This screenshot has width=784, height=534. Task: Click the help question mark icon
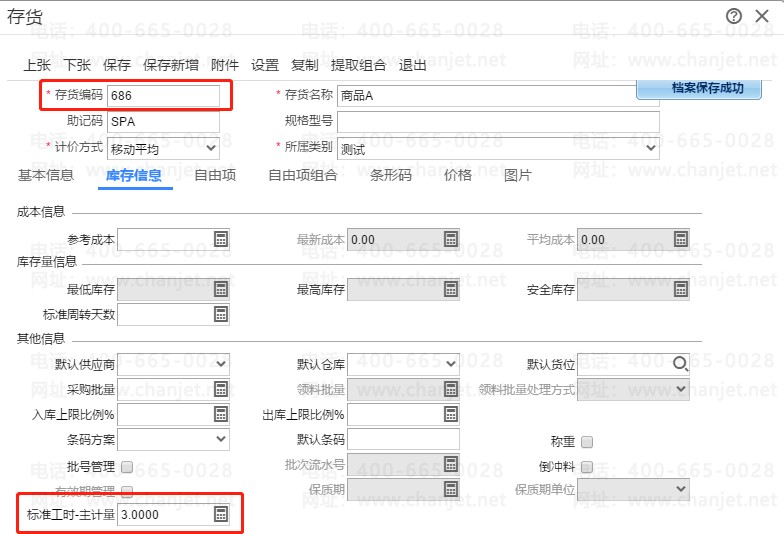734,15
